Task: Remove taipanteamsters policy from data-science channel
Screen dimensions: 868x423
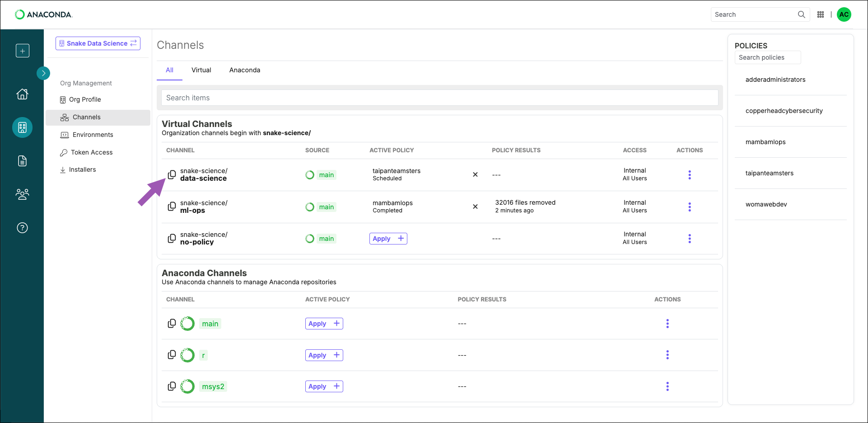Action: pyautogui.click(x=475, y=174)
